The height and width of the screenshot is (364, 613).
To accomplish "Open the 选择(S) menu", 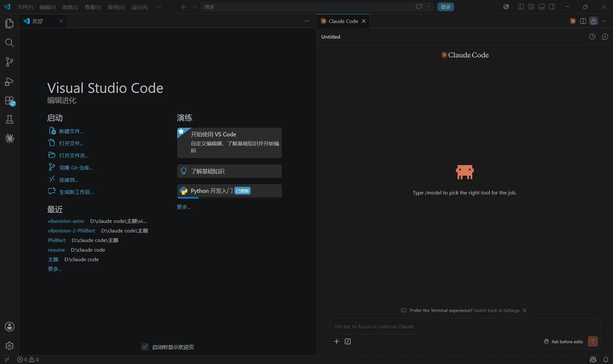I will pos(70,7).
